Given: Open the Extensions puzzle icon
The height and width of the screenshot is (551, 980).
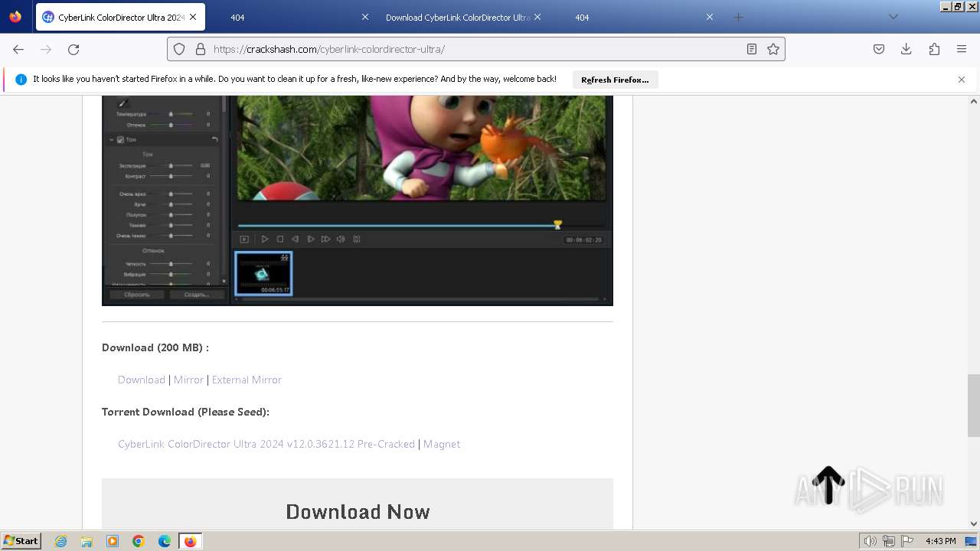Looking at the screenshot, I should [934, 49].
